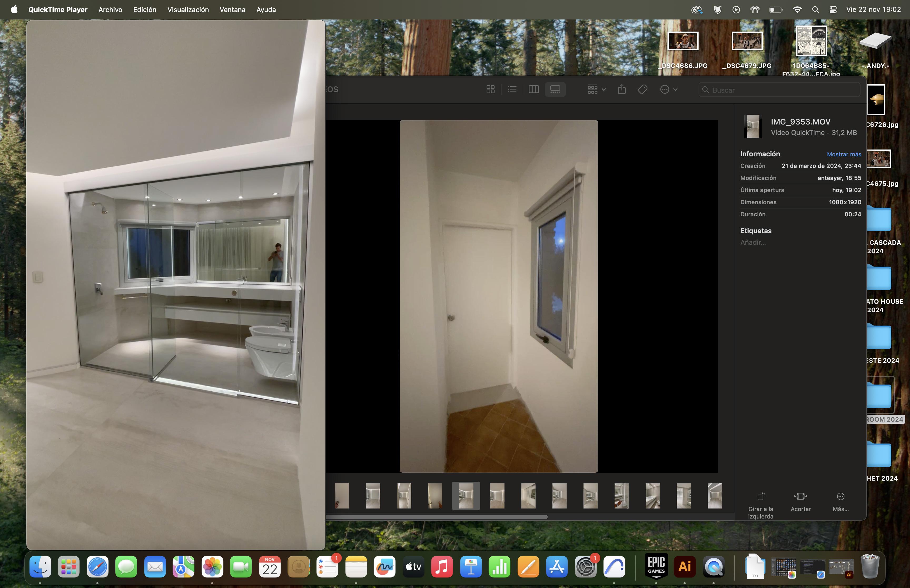Viewport: 910px width, 588px height.
Task: Switch Finder to icon view
Action: pos(490,89)
